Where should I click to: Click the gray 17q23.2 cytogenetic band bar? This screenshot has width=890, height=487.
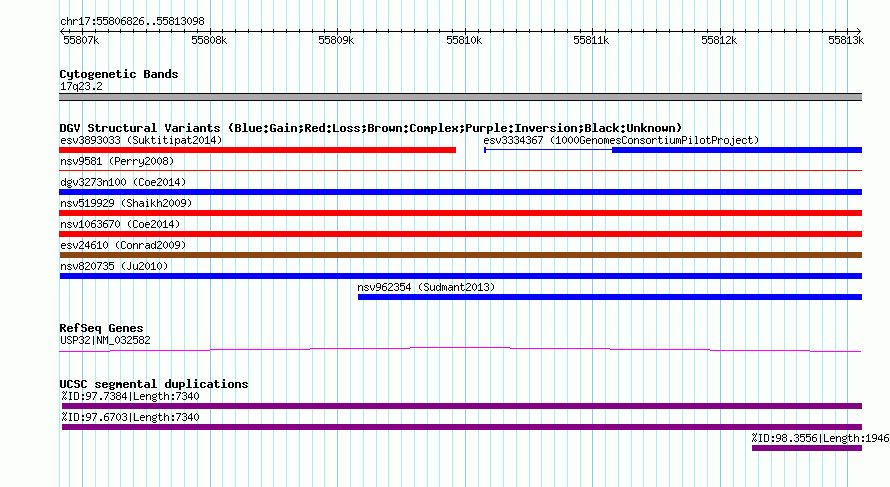(x=460, y=97)
